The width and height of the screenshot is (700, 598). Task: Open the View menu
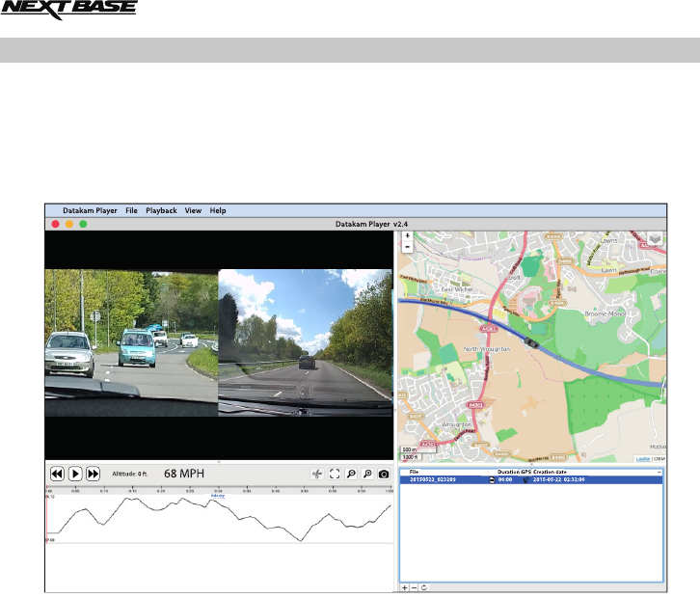(193, 210)
